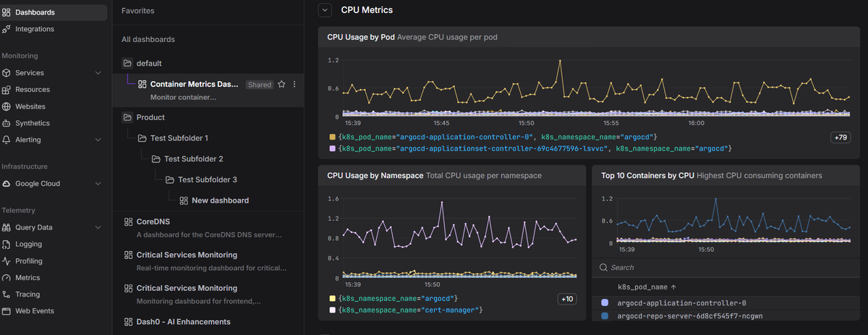
Task: Open the Dashboards section in sidebar
Action: point(54,12)
